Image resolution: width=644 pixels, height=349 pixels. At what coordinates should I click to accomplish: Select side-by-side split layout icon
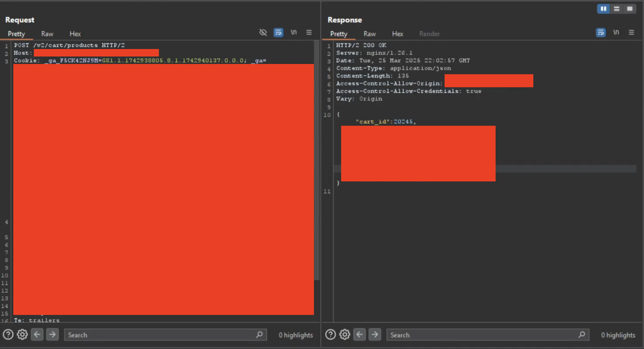[x=604, y=9]
